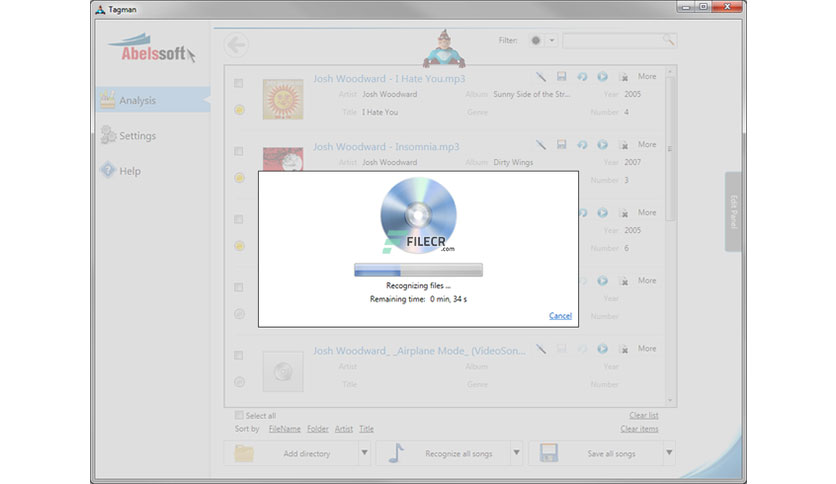Click the undo arrow icon for I Hate You.mp3
The width and height of the screenshot is (836, 484).
(582, 77)
